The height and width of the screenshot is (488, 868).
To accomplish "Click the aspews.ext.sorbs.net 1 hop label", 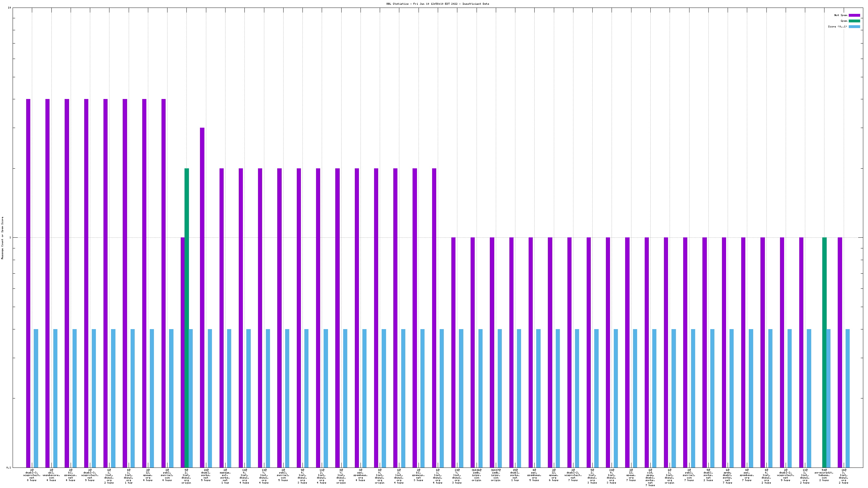I will click(x=225, y=476).
